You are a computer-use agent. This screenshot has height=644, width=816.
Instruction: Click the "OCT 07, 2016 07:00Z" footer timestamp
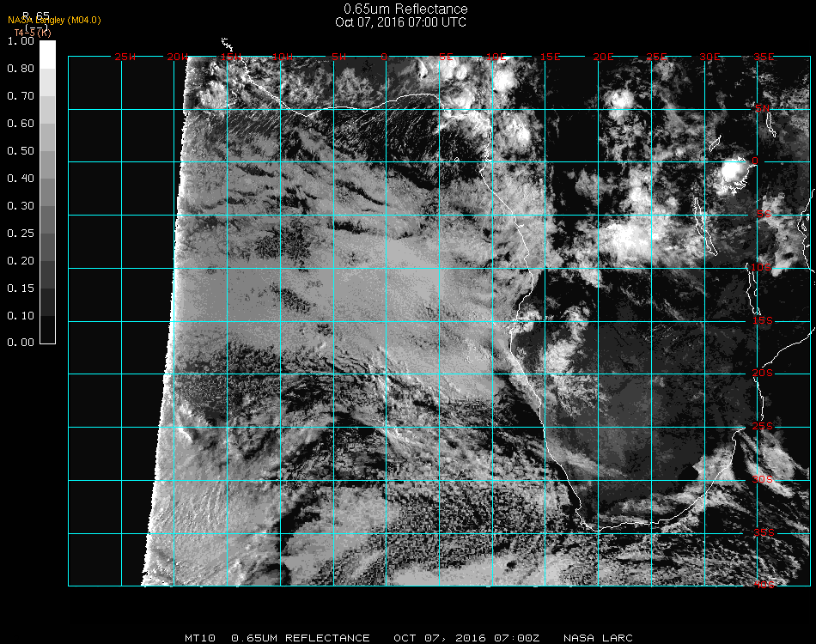click(466, 638)
